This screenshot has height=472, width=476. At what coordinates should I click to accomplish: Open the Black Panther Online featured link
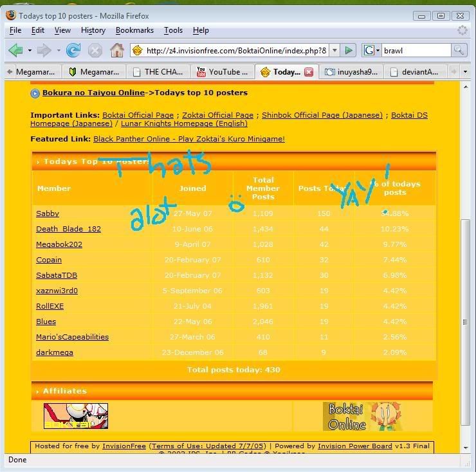pyautogui.click(x=189, y=139)
